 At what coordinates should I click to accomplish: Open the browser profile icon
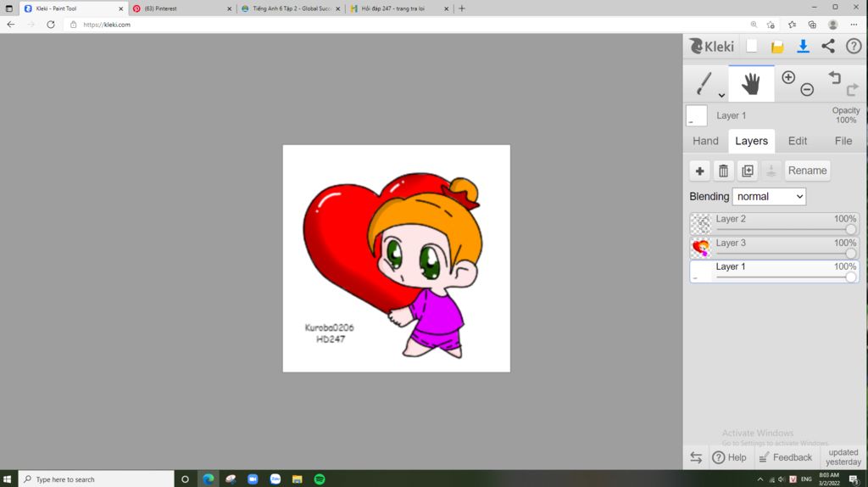click(x=832, y=25)
